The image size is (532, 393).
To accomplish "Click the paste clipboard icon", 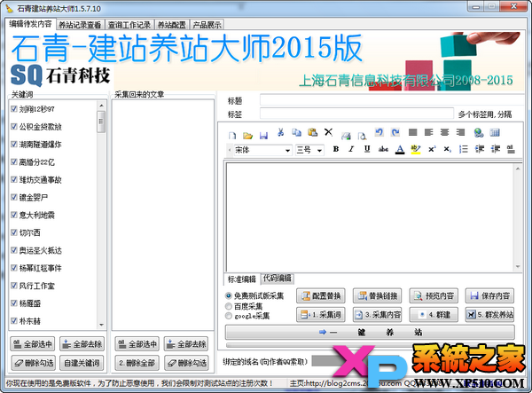I will (312, 132).
